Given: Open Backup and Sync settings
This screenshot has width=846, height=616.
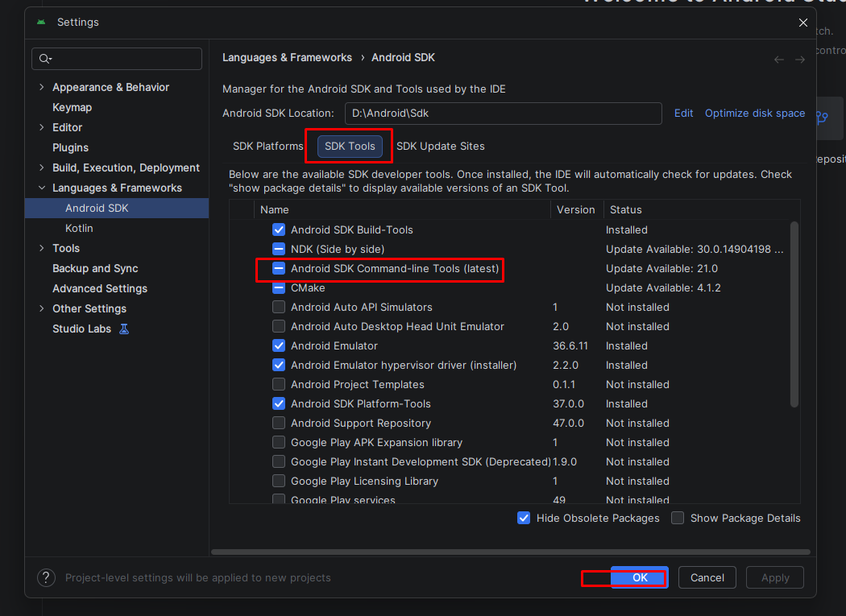Looking at the screenshot, I should 95,269.
